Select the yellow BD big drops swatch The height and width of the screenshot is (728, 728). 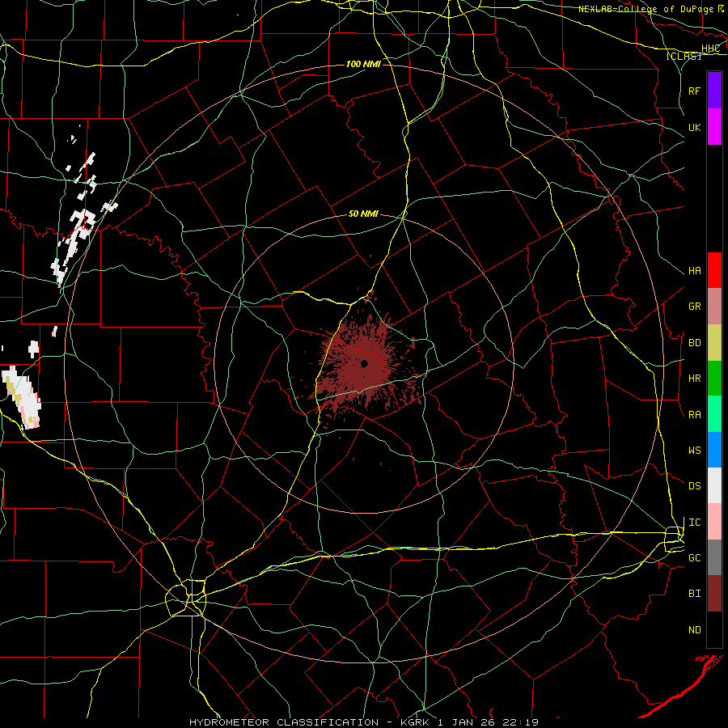714,342
